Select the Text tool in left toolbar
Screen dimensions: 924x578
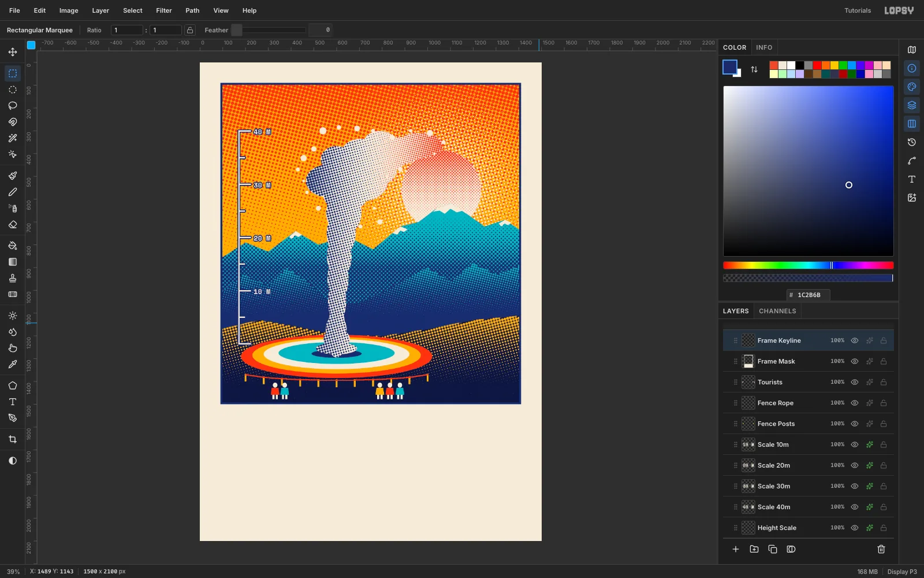13,402
